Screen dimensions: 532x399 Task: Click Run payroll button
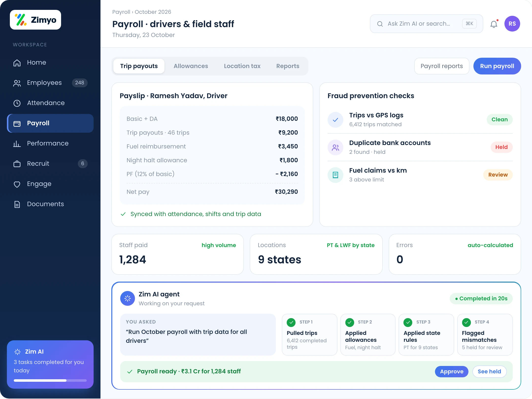coord(497,66)
